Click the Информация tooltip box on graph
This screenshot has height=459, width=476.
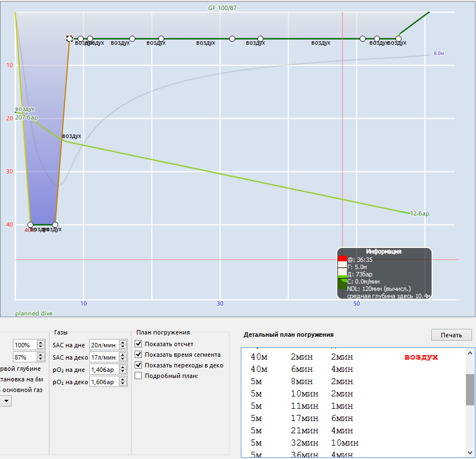384,274
